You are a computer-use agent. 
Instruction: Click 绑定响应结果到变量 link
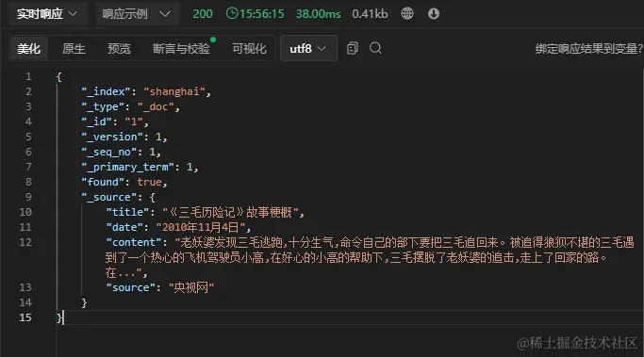tap(588, 48)
